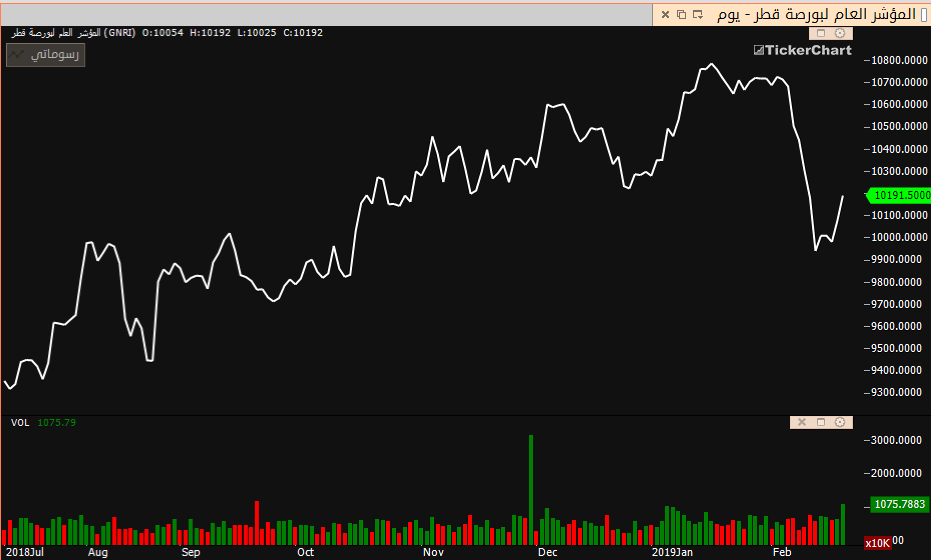Click the 10000.0000 price axis label
Screen dimensions: 931x560
point(900,237)
